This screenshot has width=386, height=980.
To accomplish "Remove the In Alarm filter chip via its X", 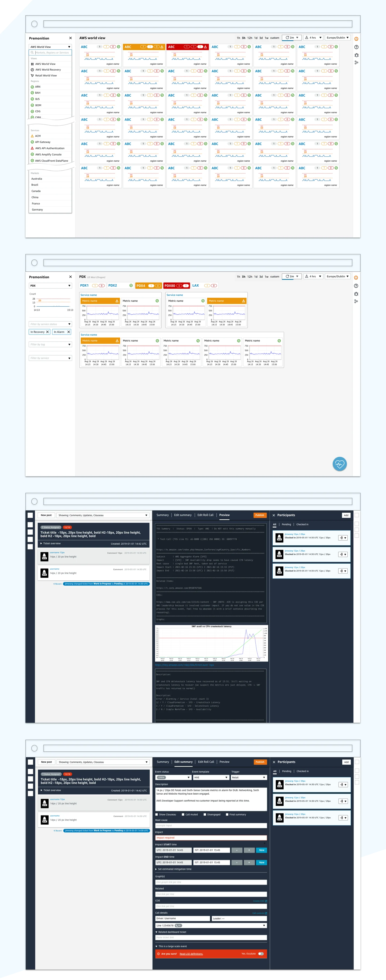I will click(x=68, y=332).
